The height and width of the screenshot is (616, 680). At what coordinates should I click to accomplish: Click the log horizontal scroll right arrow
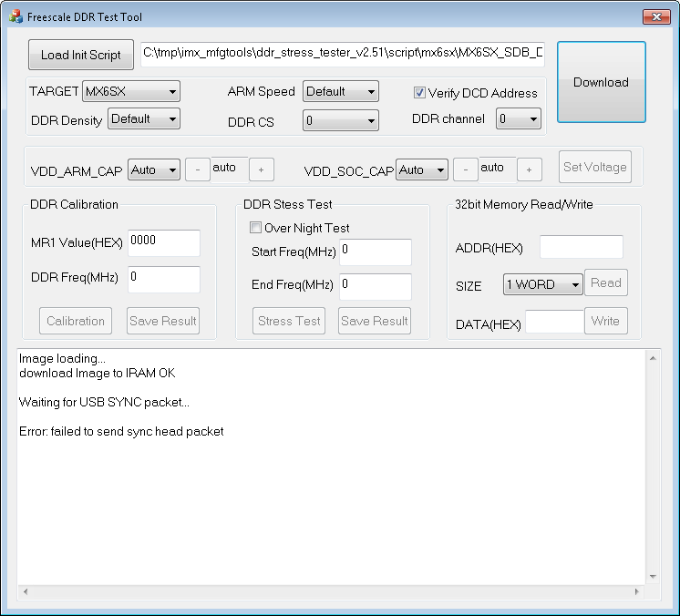click(x=636, y=591)
